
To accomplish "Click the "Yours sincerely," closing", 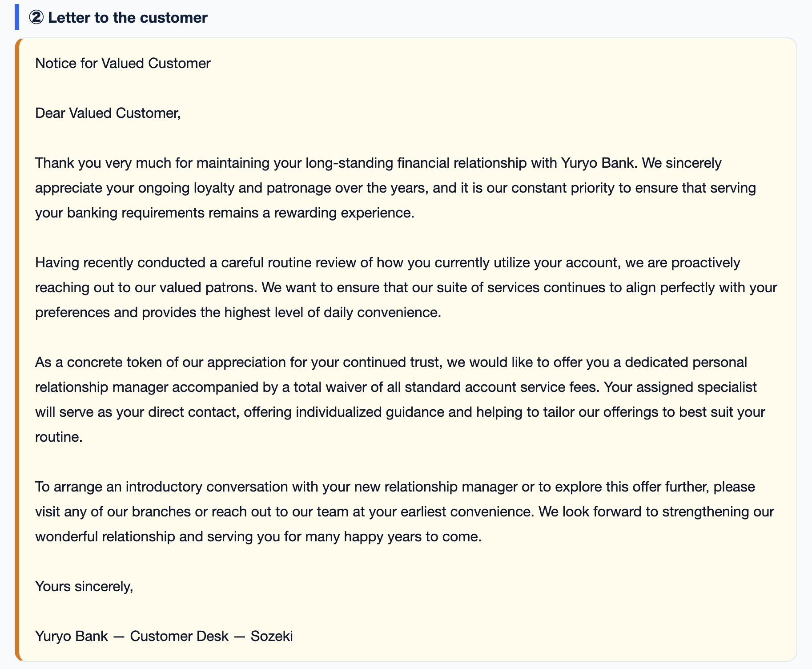I will [84, 586].
